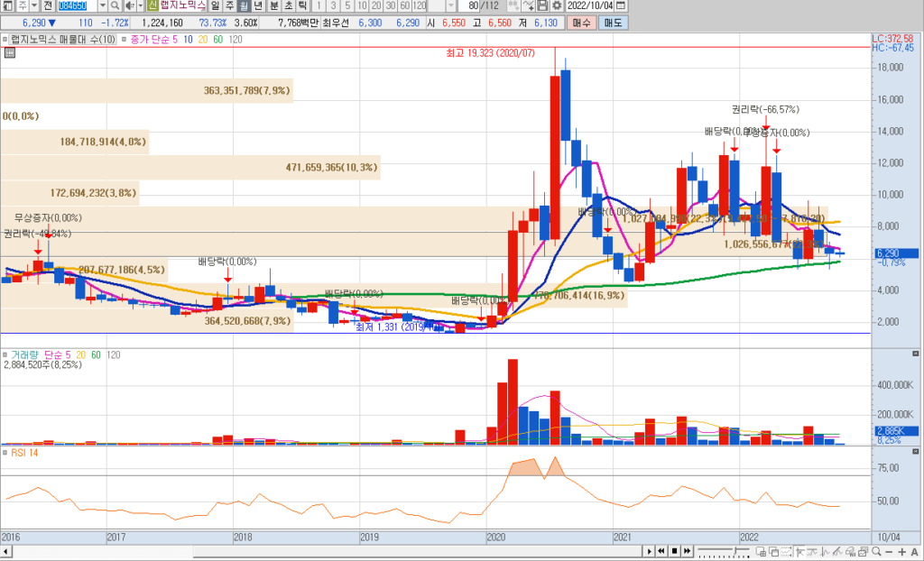Select the 월 (monthly) period toggle
The image size is (924, 561).
[244, 5]
